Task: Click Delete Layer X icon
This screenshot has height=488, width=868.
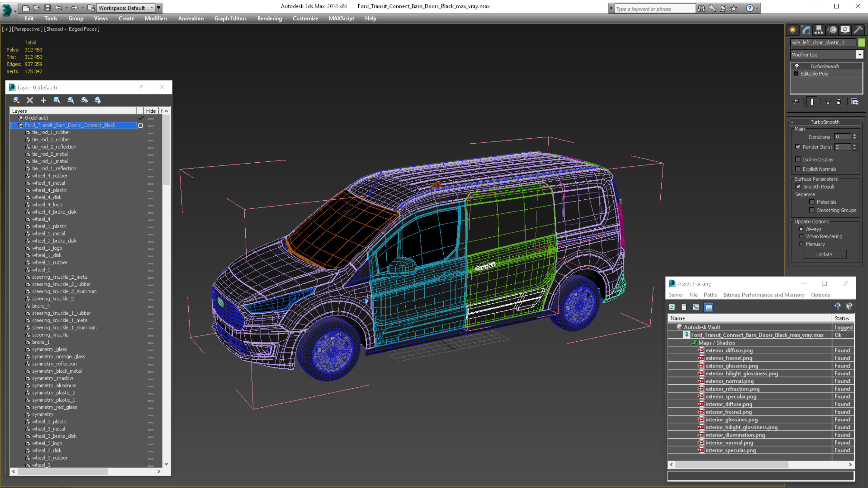Action: [x=30, y=100]
